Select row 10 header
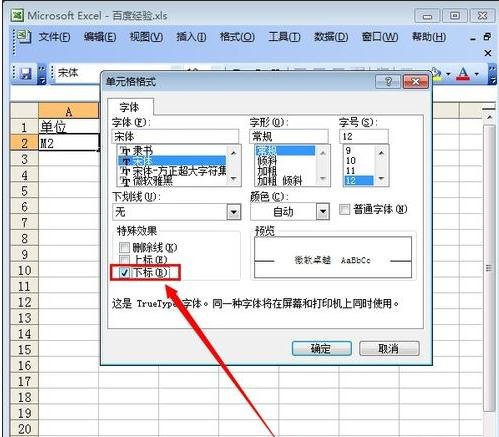The image size is (499, 437). click(x=24, y=270)
